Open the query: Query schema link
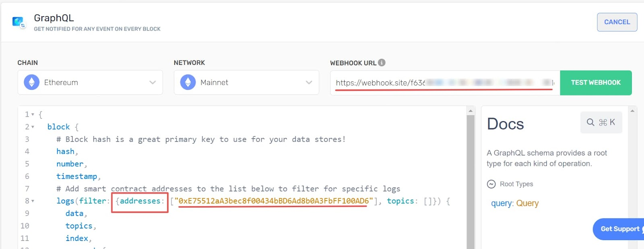Image resolution: width=644 pixels, height=249 pixels. coord(514,203)
